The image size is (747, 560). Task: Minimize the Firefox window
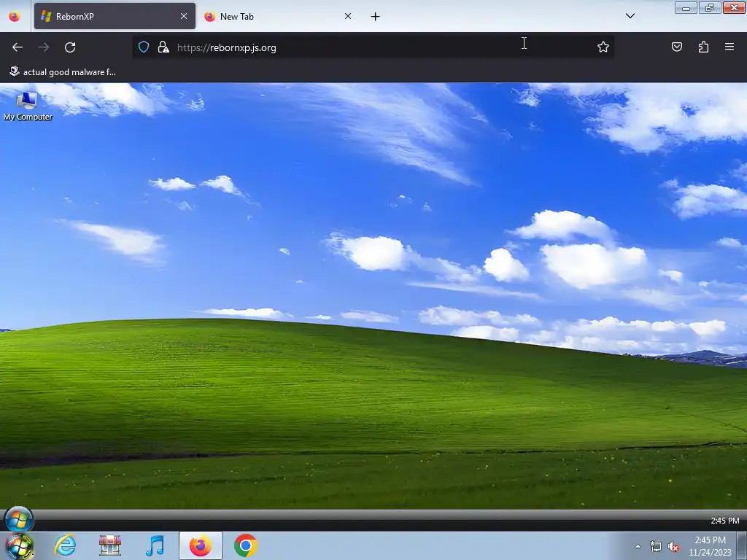[x=686, y=7]
